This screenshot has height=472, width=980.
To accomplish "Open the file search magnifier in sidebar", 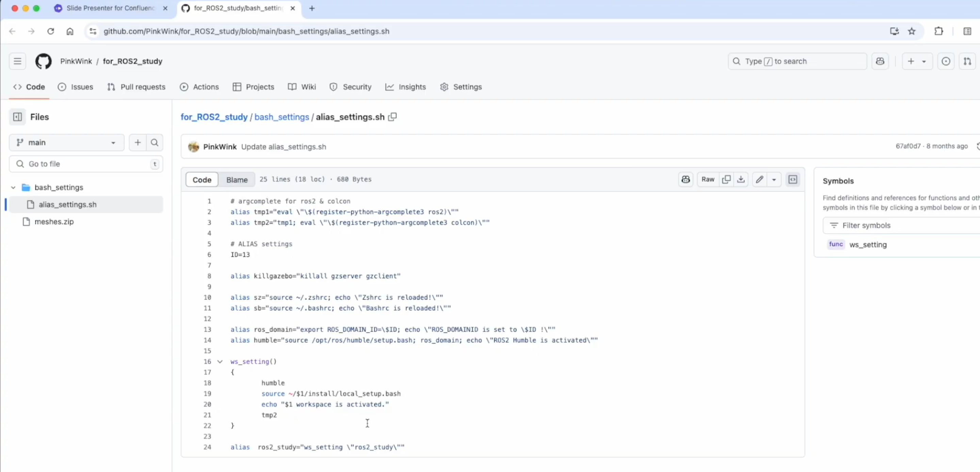I will pos(154,142).
